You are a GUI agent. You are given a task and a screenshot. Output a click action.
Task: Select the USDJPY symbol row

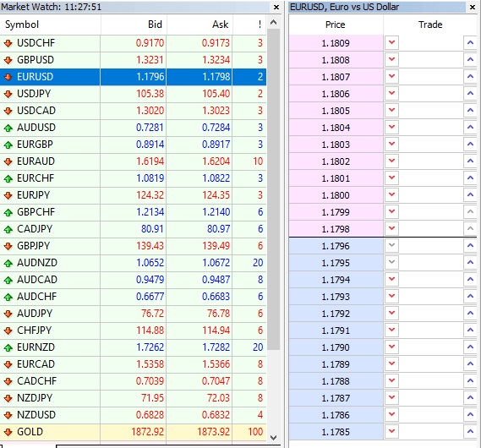[x=133, y=94]
